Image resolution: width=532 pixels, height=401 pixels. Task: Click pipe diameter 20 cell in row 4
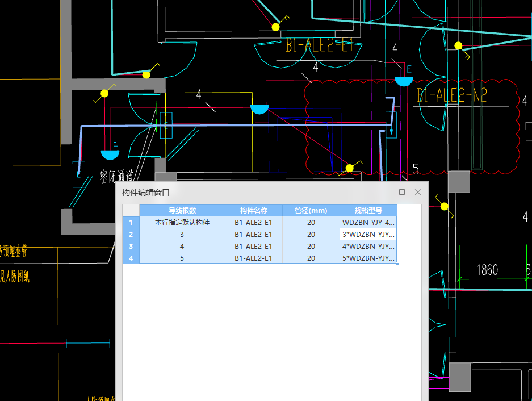tap(311, 258)
